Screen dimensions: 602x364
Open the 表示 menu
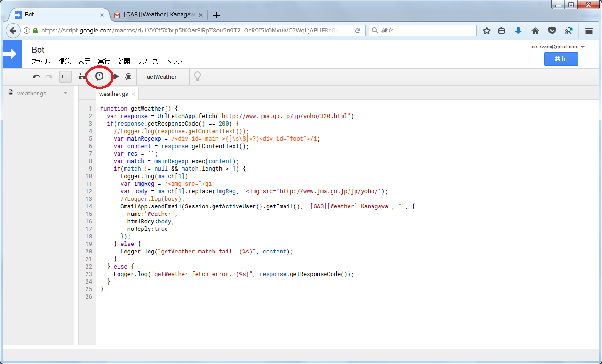(x=84, y=61)
